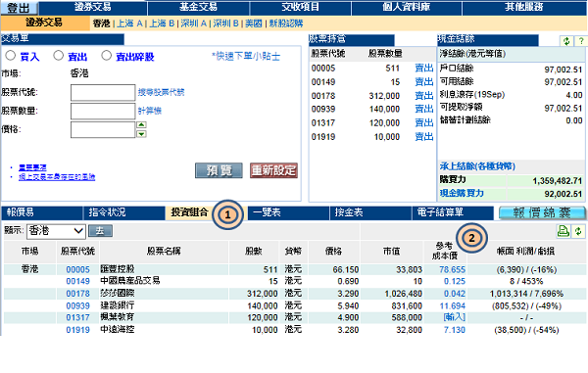Open the help question mark icon
The image size is (588, 373).
coord(580,41)
